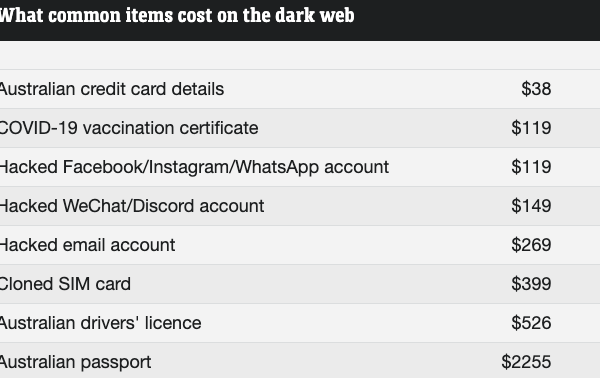Click the empty header row below the title
Image resolution: width=600 pixels, height=378 pixels.
(x=300, y=55)
